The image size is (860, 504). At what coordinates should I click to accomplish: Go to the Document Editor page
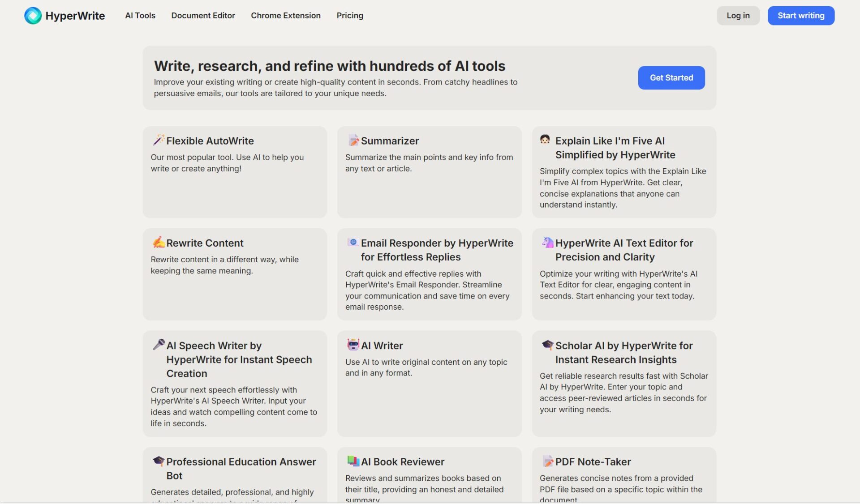(203, 16)
